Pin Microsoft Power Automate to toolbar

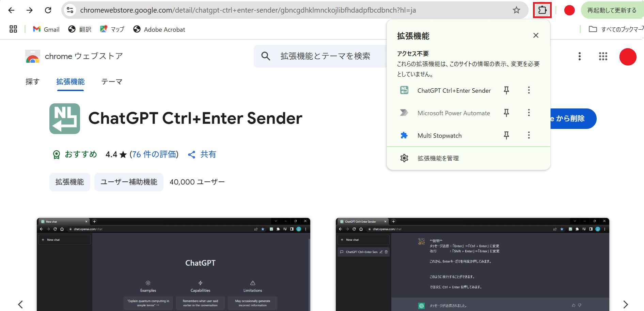506,113
